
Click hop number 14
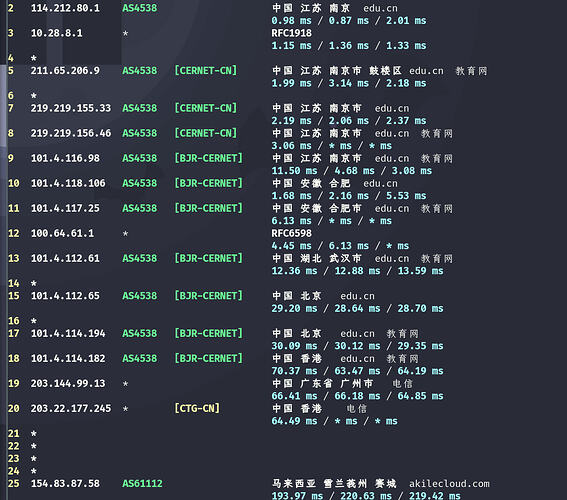pyautogui.click(x=14, y=283)
